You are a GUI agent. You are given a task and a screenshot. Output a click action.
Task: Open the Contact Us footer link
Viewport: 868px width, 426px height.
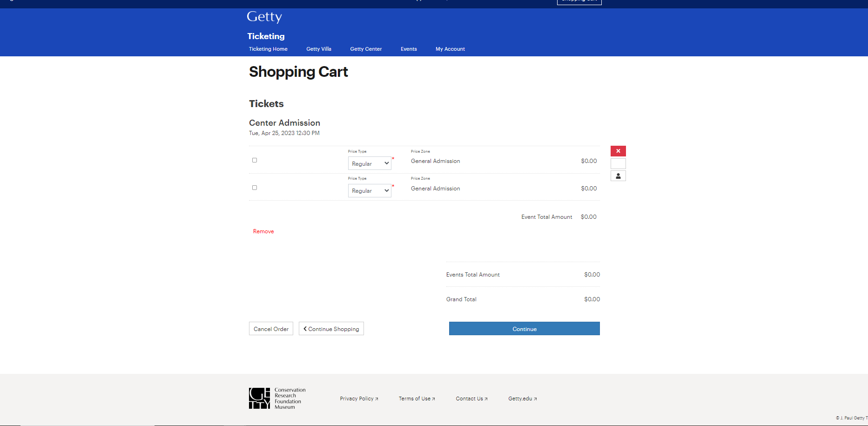tap(471, 399)
